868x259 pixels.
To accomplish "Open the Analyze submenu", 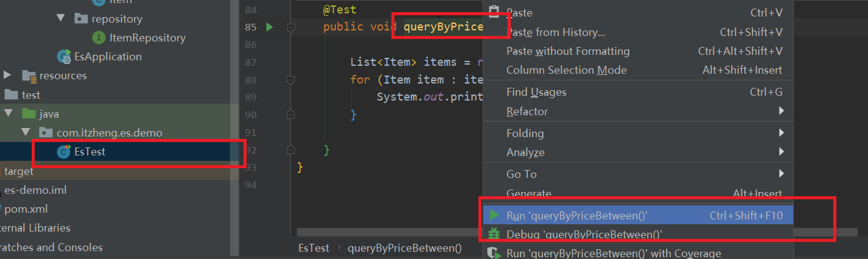I will coord(638,152).
